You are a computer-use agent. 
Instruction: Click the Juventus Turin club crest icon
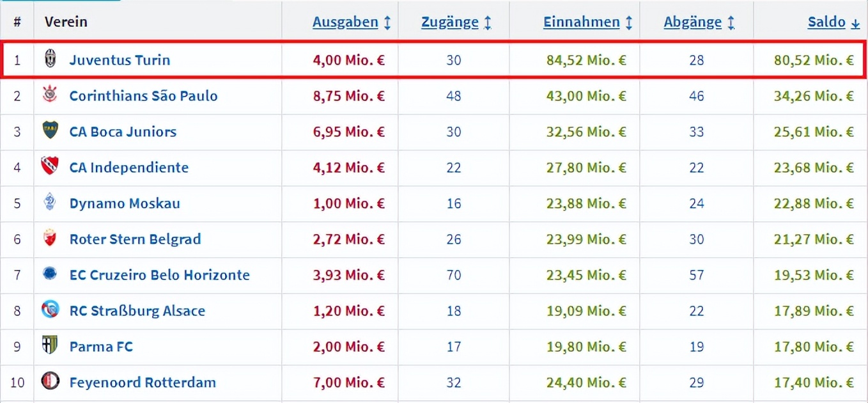pos(50,59)
